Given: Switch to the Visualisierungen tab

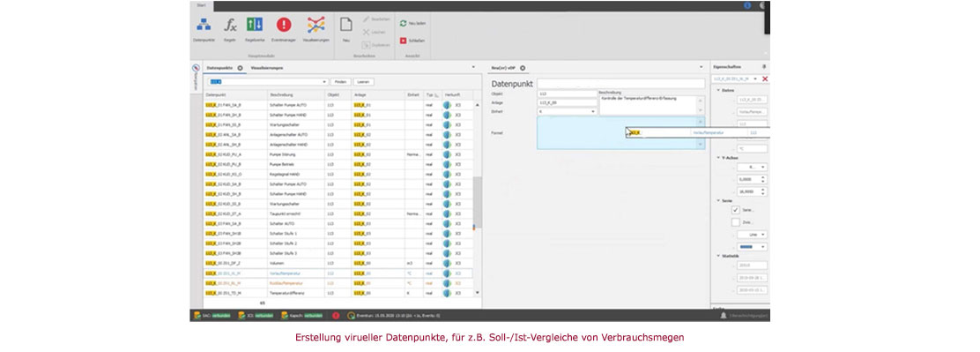Looking at the screenshot, I should coord(268,68).
